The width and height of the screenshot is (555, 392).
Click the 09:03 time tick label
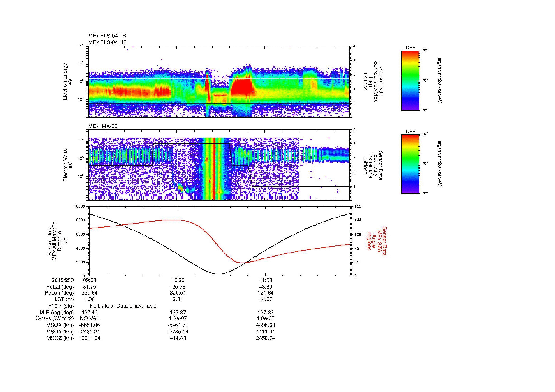click(89, 280)
